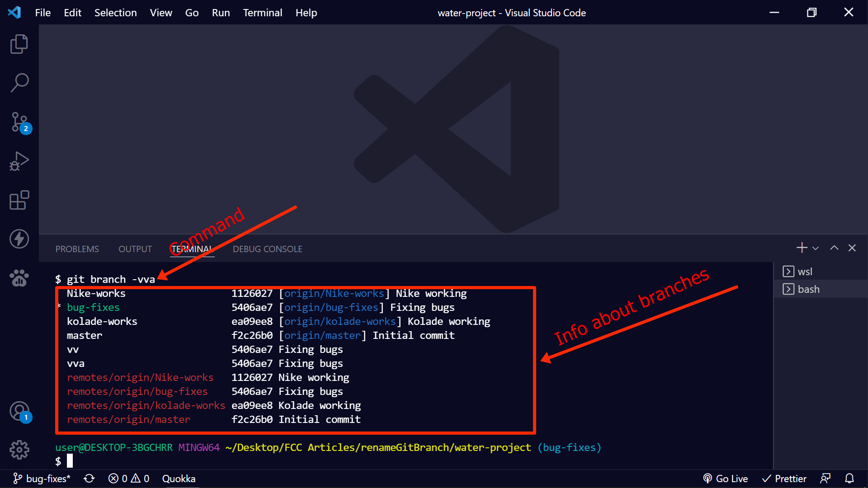Switch to the OUTPUT tab
This screenshot has height=488, width=868.
(x=135, y=249)
